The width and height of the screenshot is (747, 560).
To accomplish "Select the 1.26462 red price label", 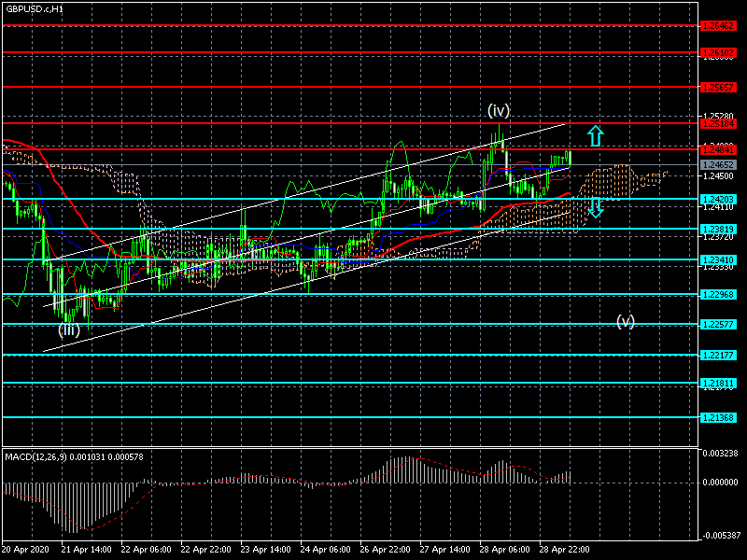I will (x=718, y=26).
